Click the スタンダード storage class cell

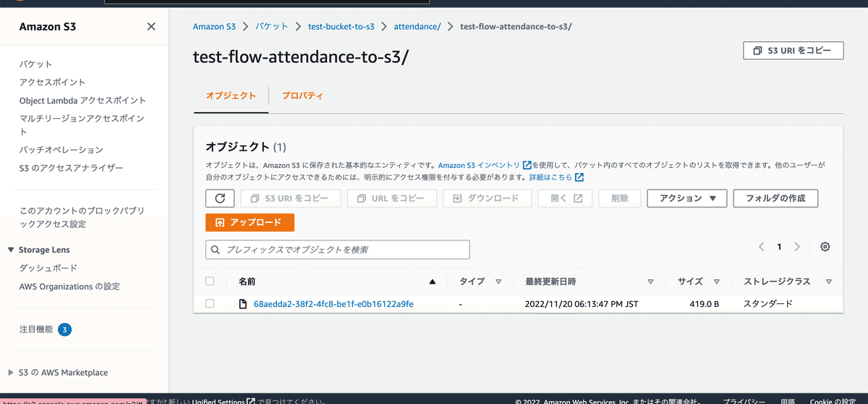tap(768, 304)
